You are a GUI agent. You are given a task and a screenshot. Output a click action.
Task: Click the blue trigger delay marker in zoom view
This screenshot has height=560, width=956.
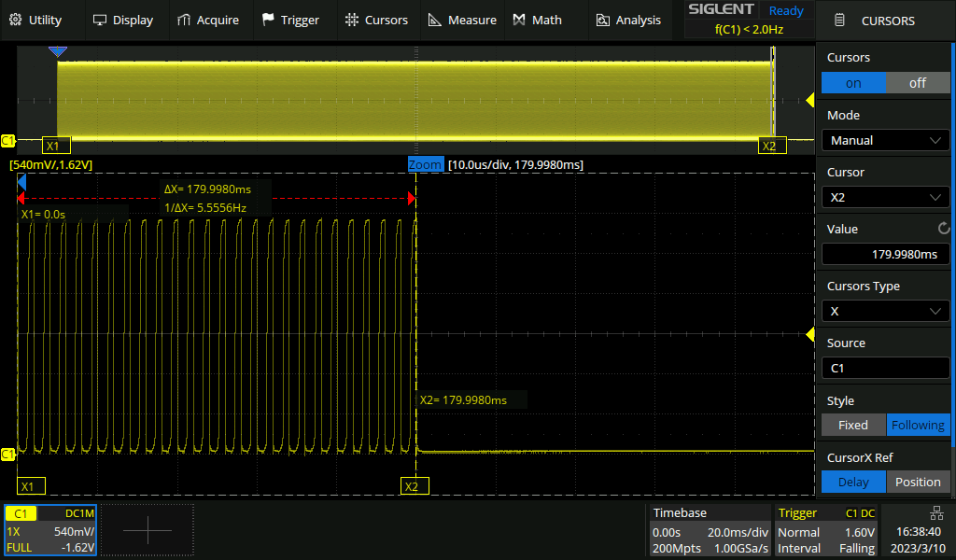[x=22, y=182]
